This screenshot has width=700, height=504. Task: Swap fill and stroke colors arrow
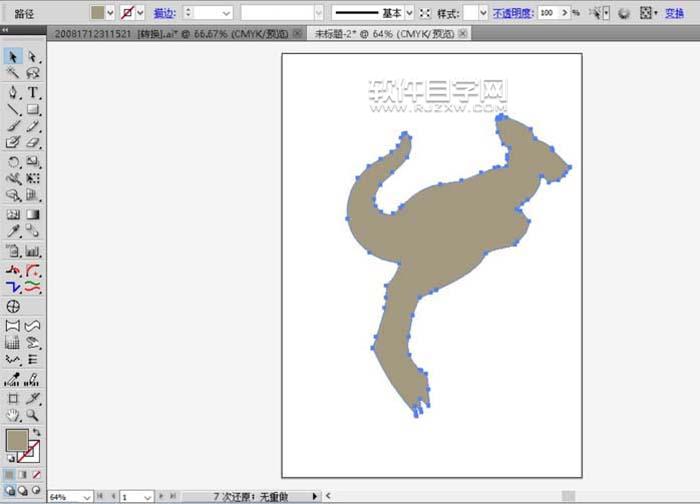click(x=37, y=432)
